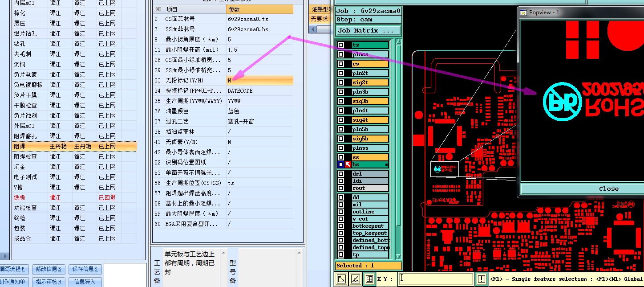Click the 无要求 cell under 油墨型号
This screenshot has height=287, width=644.
point(320,19)
